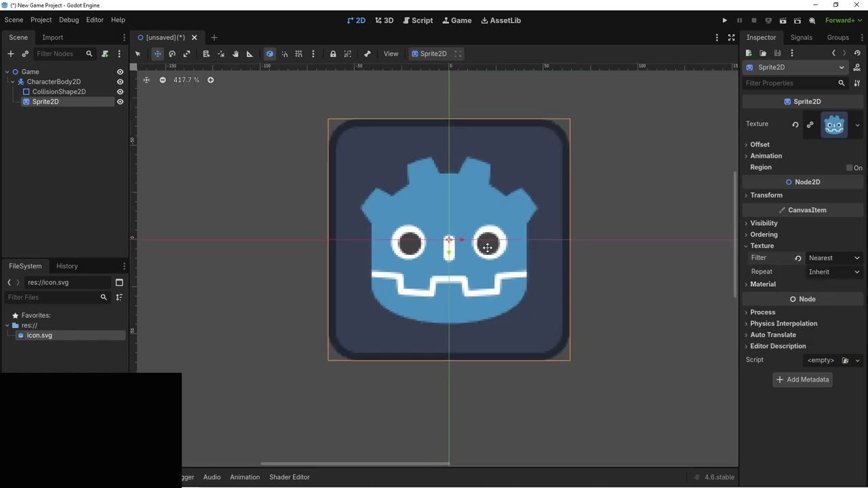Activate the Pan Mode hand tool
Viewport: 868px width, 488px height.
pyautogui.click(x=235, y=54)
